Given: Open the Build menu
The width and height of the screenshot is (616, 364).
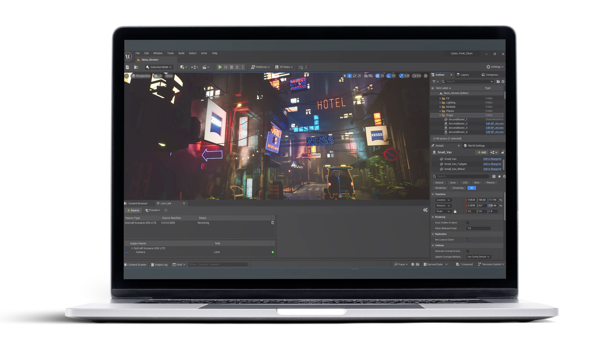Looking at the screenshot, I should click(181, 53).
